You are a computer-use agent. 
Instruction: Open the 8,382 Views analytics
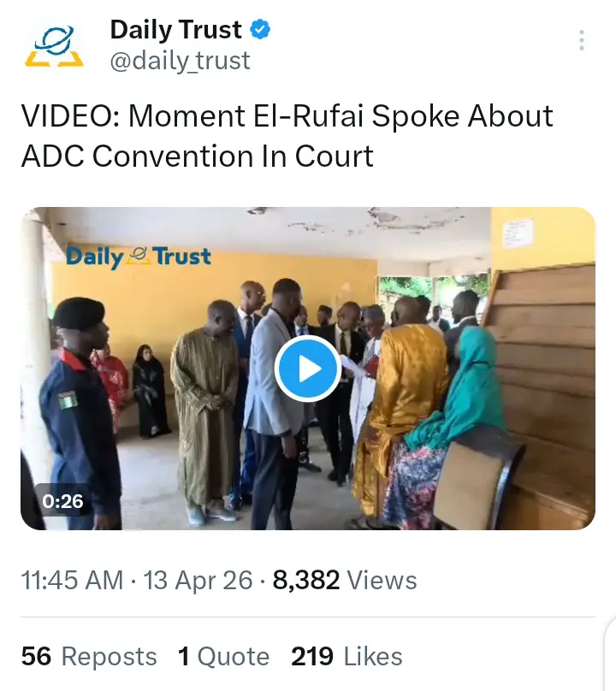pyautogui.click(x=344, y=581)
